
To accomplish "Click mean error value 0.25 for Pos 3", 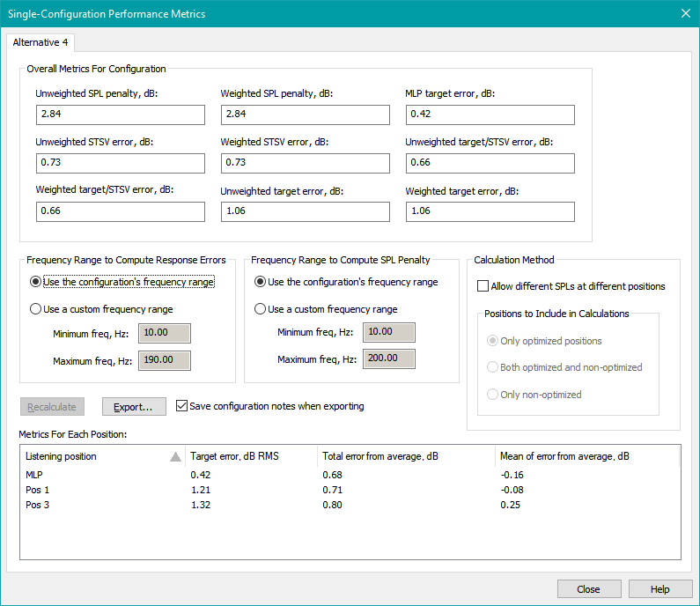I will (x=511, y=505).
